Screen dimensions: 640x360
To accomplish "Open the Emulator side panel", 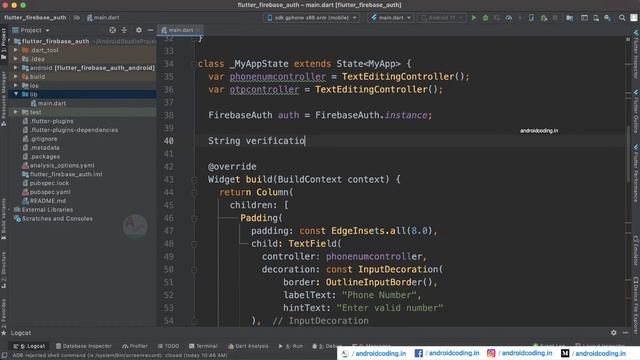I will tap(636, 250).
